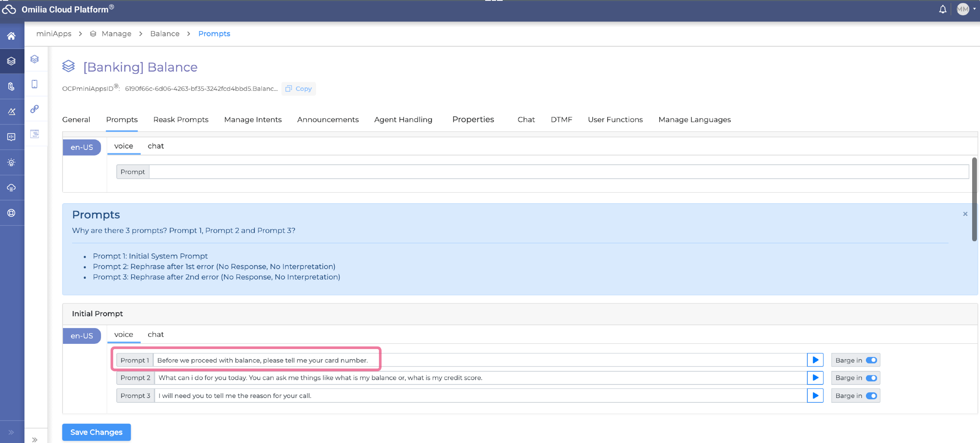Viewport: 980px width, 443px height.
Task: Open the mobile device icon in secondary sidebar
Action: [x=35, y=84]
